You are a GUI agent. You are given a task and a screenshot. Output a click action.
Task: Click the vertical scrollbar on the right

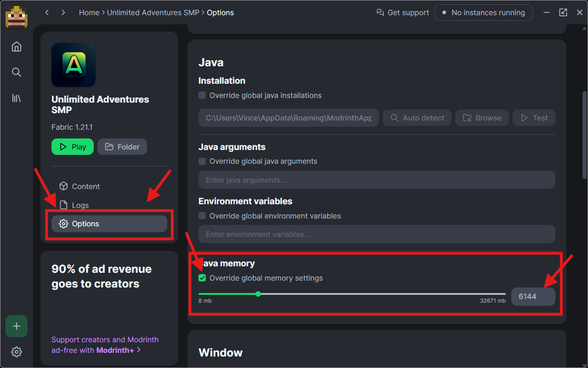(x=584, y=135)
